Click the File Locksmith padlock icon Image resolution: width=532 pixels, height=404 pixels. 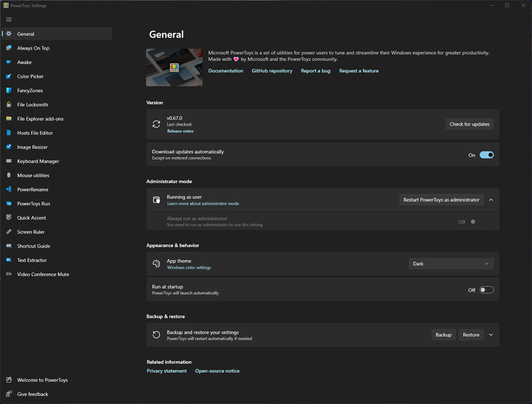pos(9,105)
